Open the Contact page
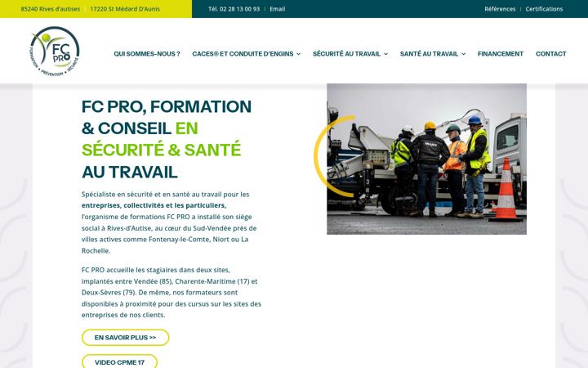The width and height of the screenshot is (588, 368). (551, 54)
